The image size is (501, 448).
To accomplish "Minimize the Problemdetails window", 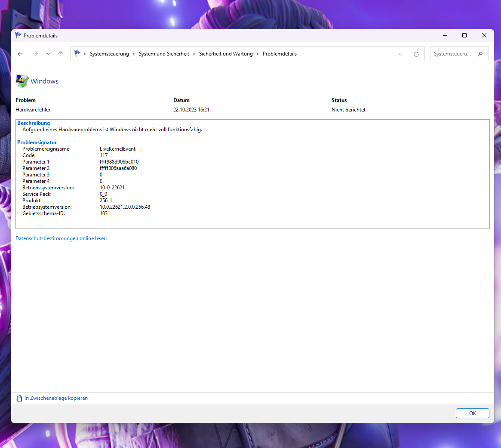I will (445, 35).
